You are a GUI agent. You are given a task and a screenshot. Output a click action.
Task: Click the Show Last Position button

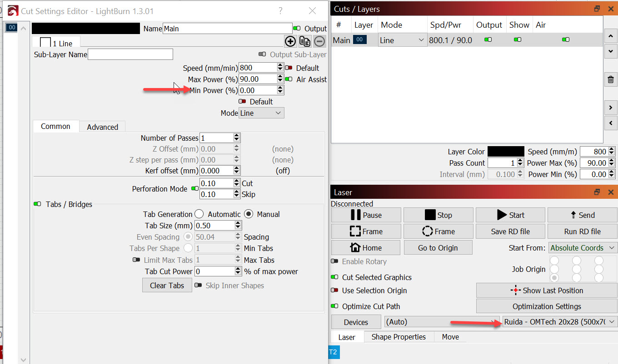tap(547, 290)
